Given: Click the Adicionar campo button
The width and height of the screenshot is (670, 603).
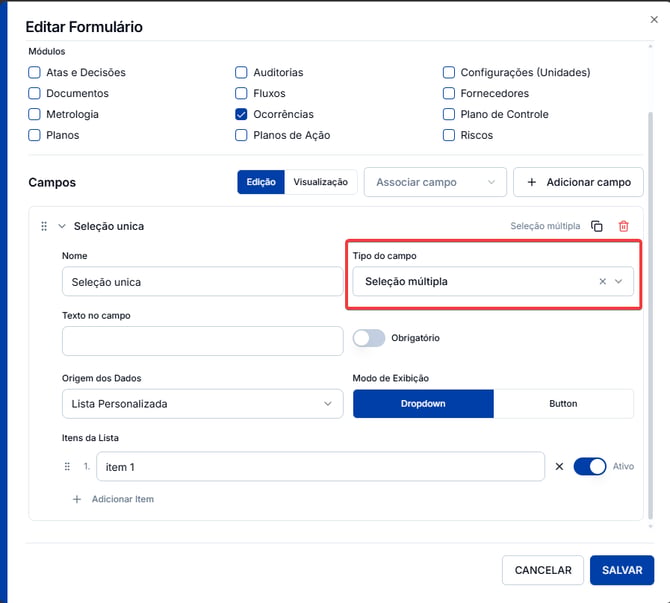Looking at the screenshot, I should coord(578,182).
